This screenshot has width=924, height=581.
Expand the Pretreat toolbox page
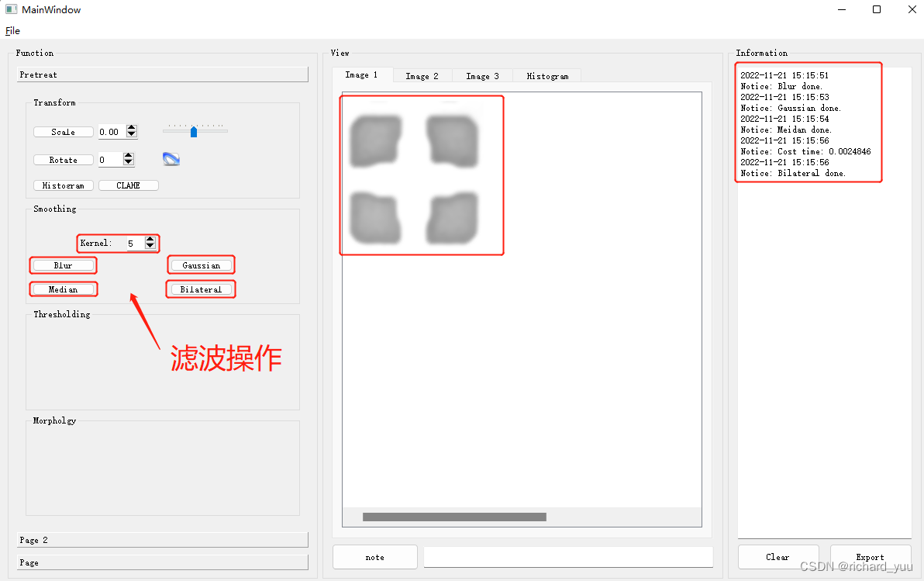point(163,74)
